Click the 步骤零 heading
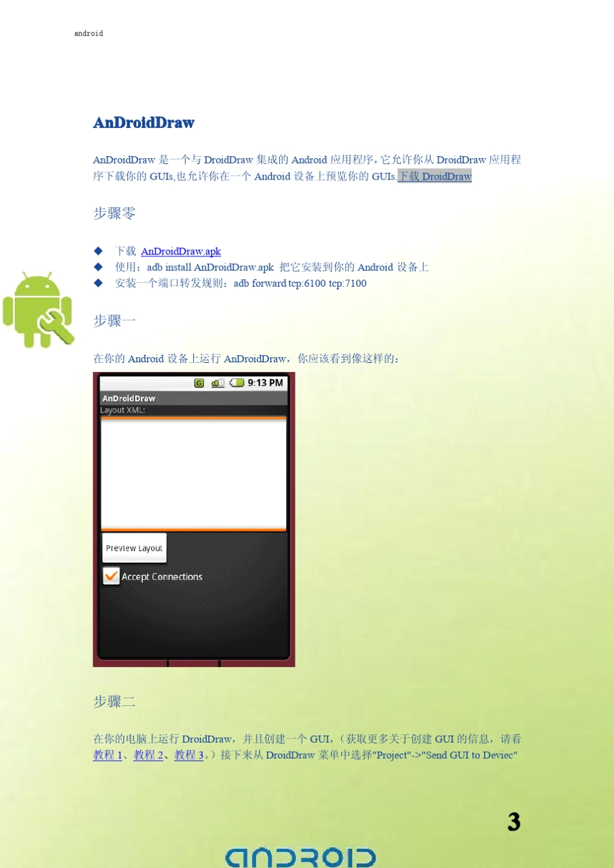 (114, 213)
